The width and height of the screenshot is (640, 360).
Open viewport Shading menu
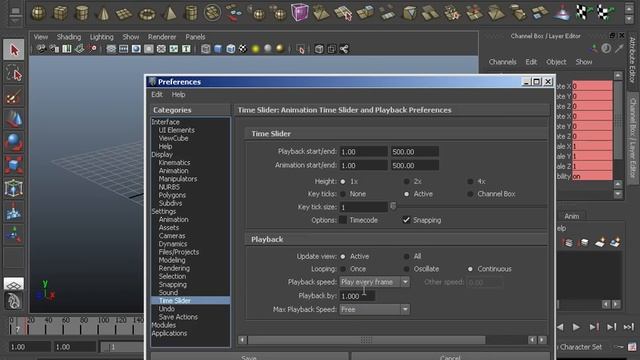[x=69, y=37]
